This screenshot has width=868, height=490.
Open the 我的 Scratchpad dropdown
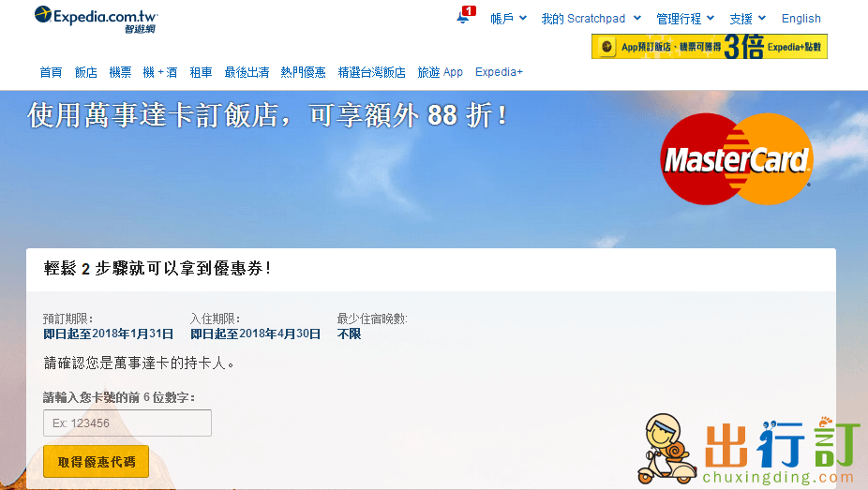coord(591,19)
